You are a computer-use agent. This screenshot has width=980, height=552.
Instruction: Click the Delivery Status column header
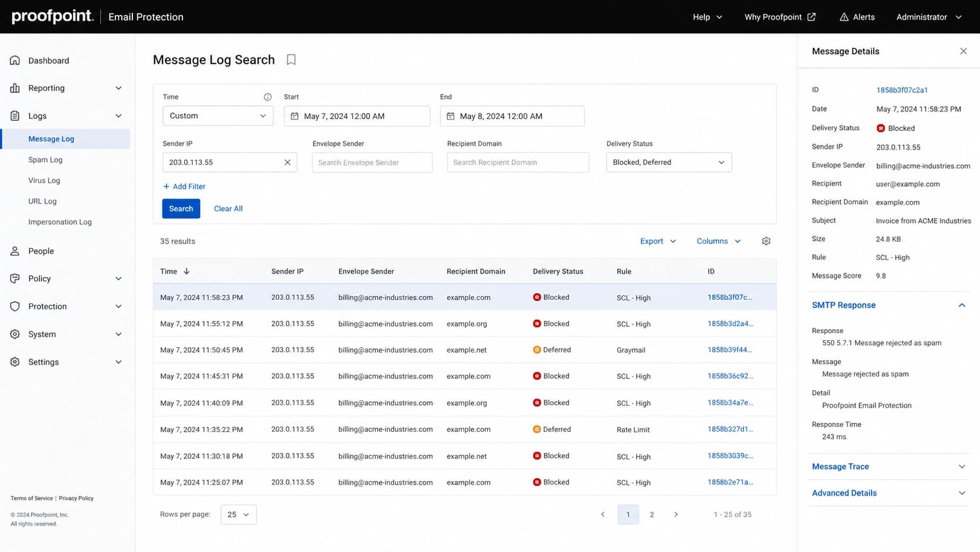pos(558,272)
